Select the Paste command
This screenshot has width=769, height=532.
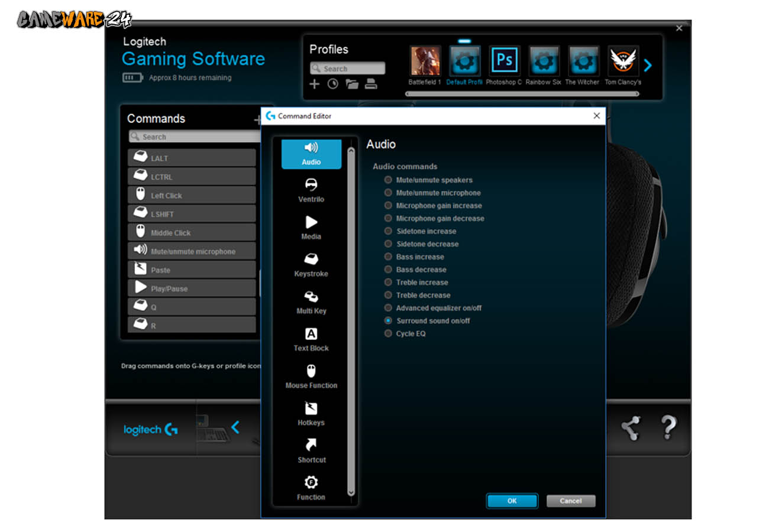point(192,270)
